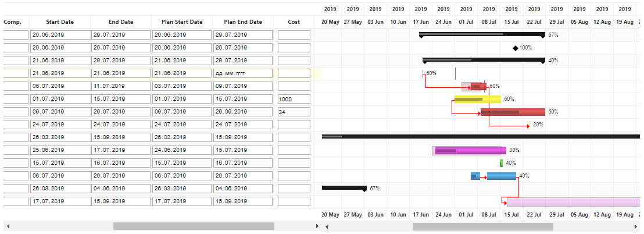The image size is (644, 234).
Task: Select the yellow task bar at 60%
Action: click(478, 99)
